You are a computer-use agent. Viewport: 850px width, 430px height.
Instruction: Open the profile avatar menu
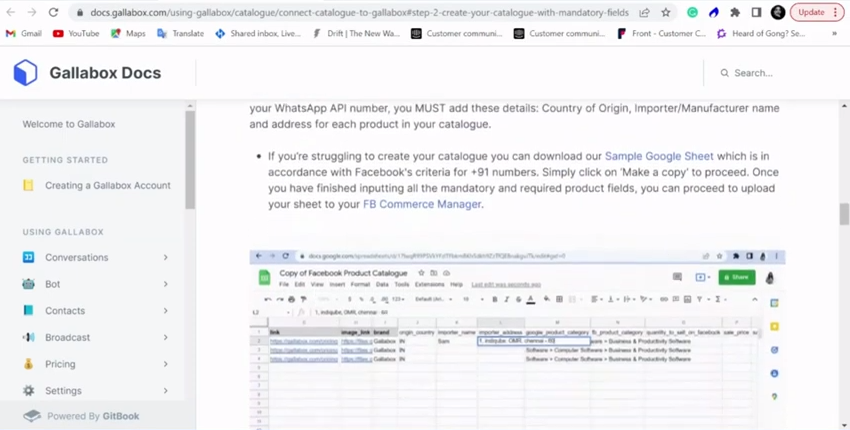point(778,12)
